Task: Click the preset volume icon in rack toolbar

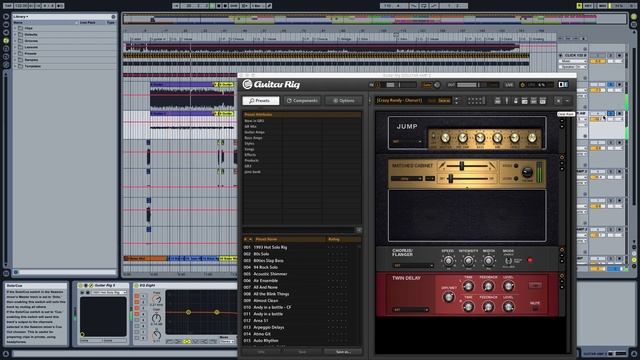Action: [533, 100]
